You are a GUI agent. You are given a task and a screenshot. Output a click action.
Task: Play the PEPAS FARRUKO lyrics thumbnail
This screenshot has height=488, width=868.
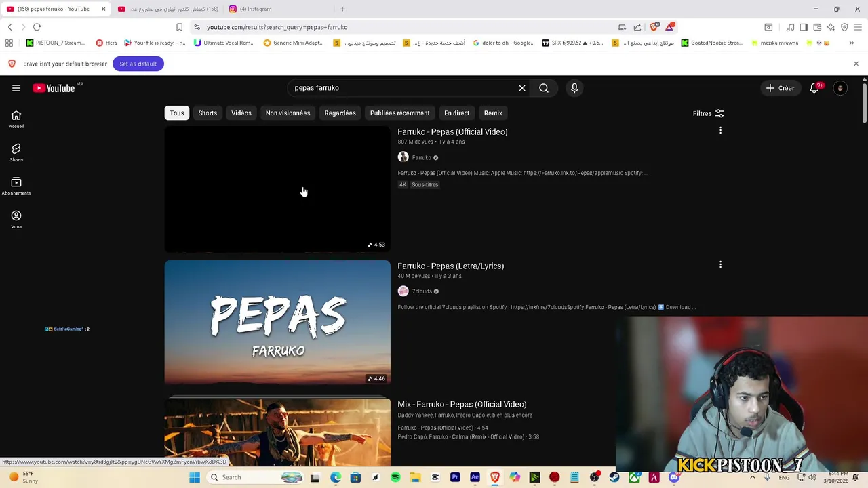point(277,323)
